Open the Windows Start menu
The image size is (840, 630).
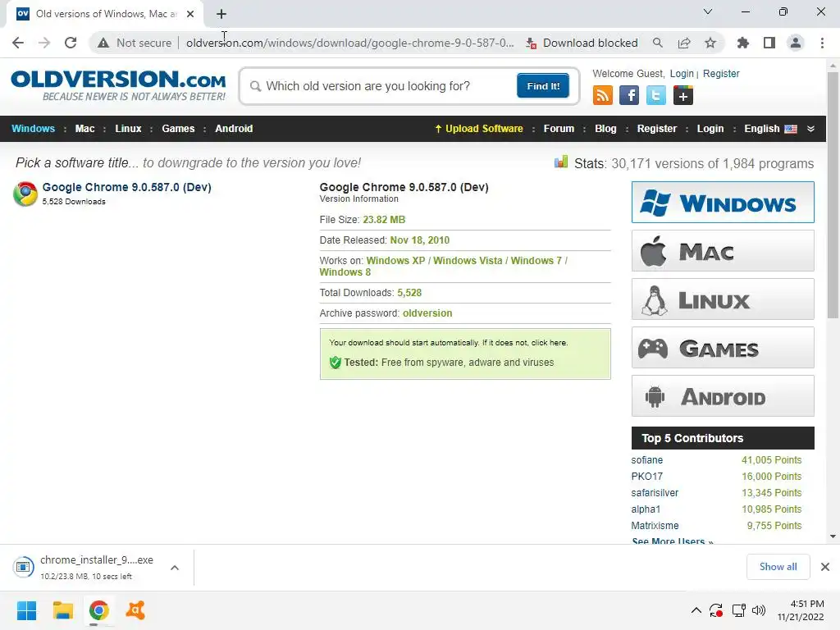[x=26, y=610]
